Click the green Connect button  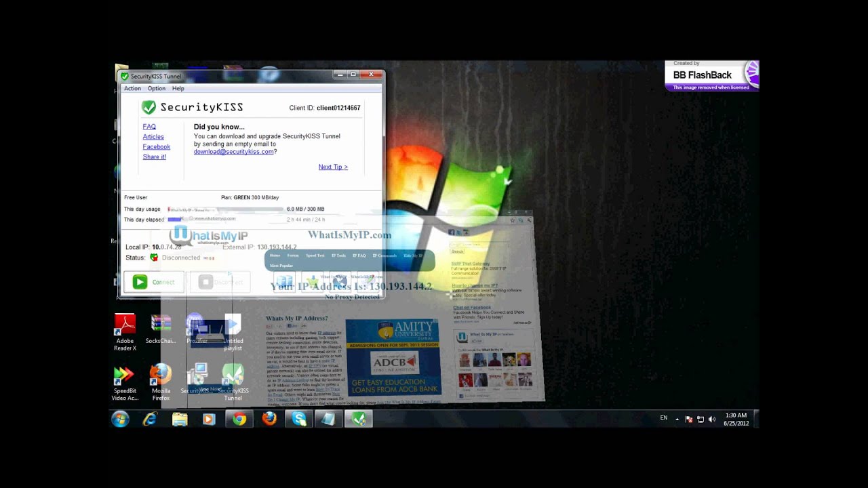click(153, 282)
